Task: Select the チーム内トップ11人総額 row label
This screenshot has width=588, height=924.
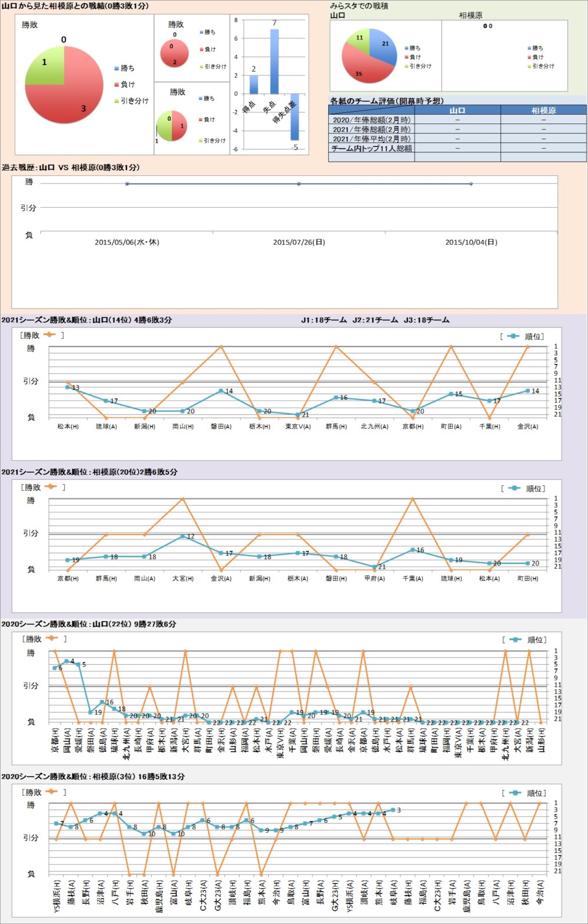Action: 372,148
